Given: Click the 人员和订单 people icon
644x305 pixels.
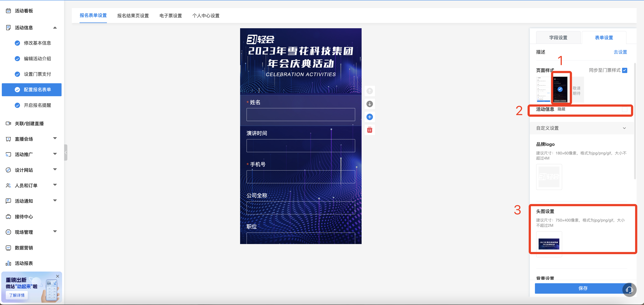Looking at the screenshot, I should pos(8,186).
